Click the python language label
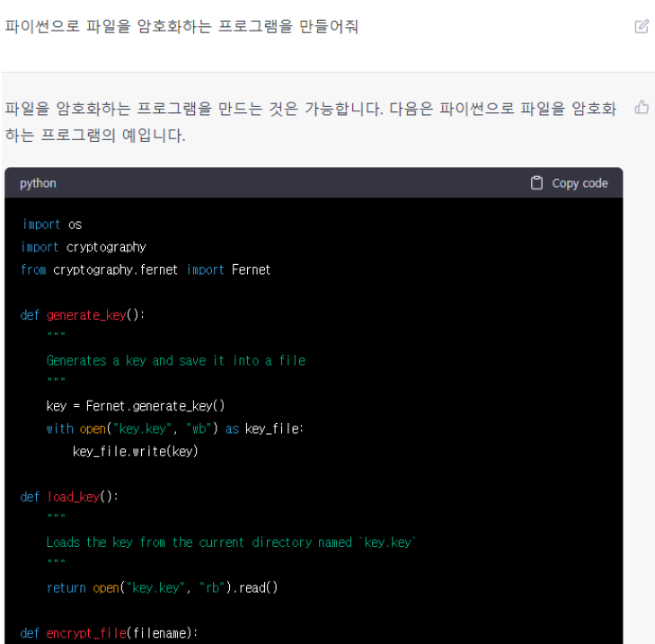655x644 pixels. click(38, 183)
